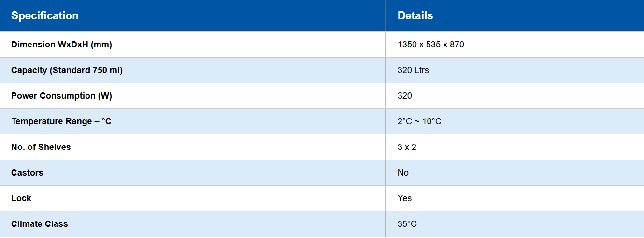644x238 pixels.
Task: Click the Yes value for Lock
Action: click(x=404, y=198)
